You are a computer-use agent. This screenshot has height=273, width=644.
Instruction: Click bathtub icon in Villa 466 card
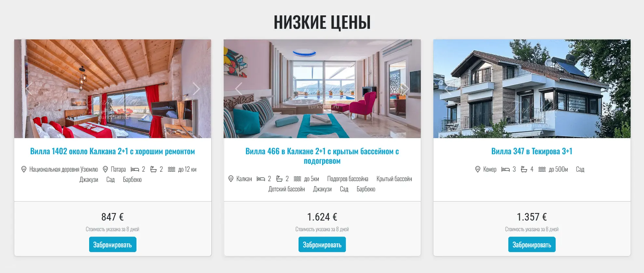[279, 179]
